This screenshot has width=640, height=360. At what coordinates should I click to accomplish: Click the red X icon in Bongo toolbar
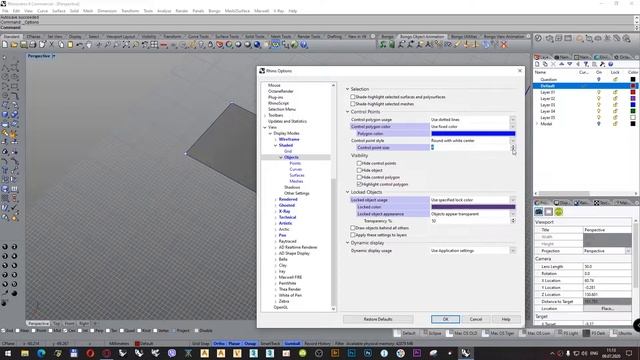coord(504,44)
